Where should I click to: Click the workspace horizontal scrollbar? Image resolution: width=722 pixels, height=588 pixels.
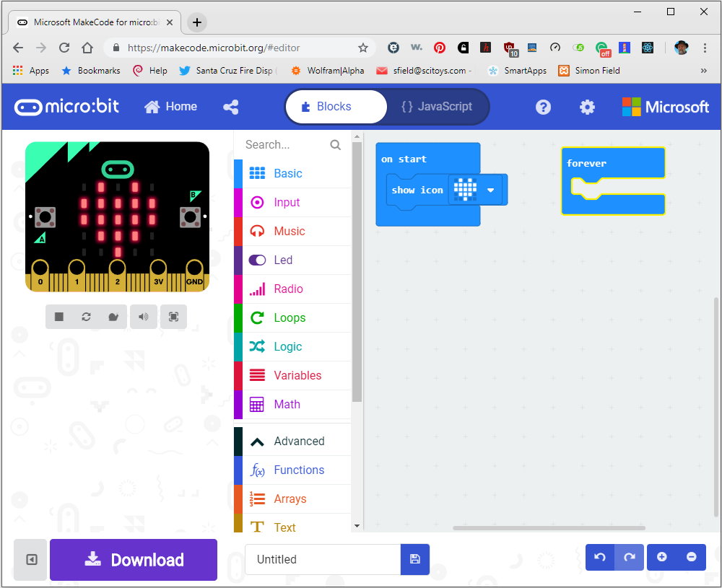(x=549, y=527)
